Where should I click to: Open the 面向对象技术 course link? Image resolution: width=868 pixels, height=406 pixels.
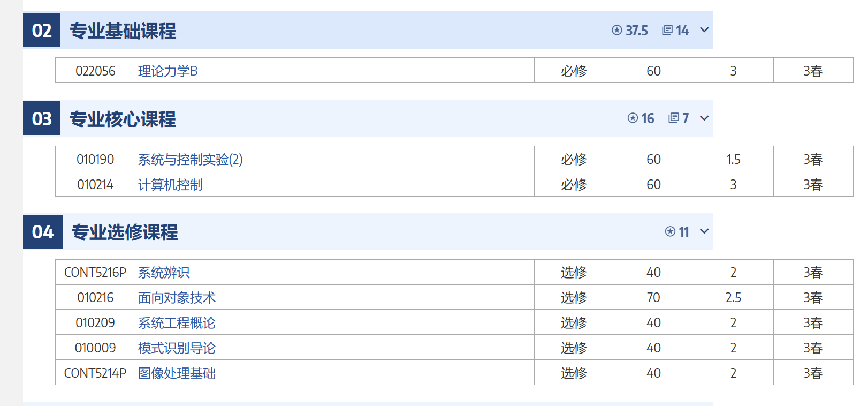click(177, 298)
